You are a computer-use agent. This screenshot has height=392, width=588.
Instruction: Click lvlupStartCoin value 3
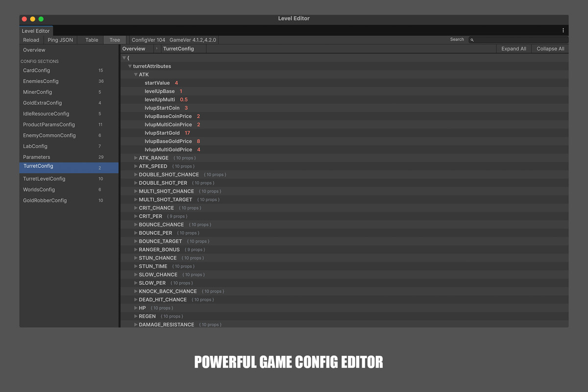pyautogui.click(x=186, y=108)
